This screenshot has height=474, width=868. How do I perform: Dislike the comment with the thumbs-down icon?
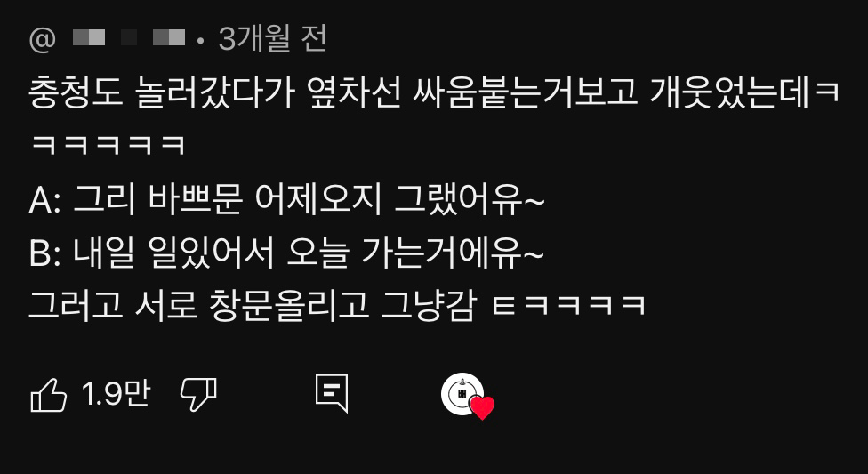198,395
